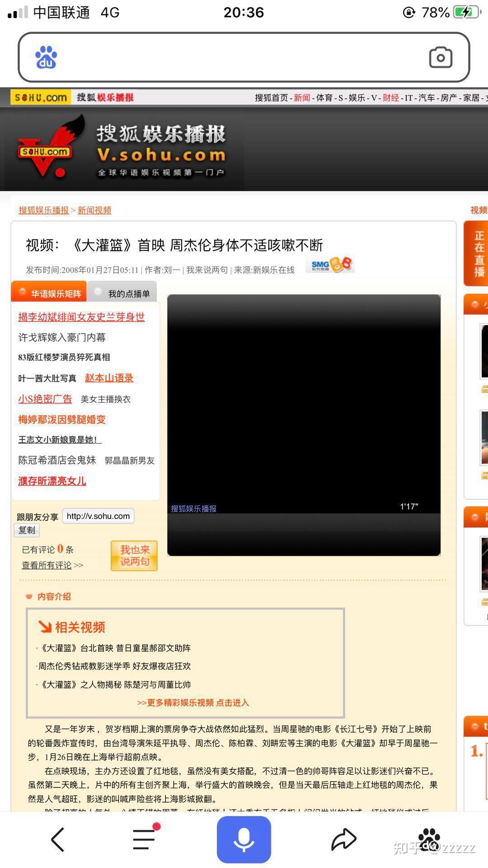This screenshot has height=868, width=488.
Task: Open 许戈辉嫁入豪门内幕 link
Action: tap(62, 337)
